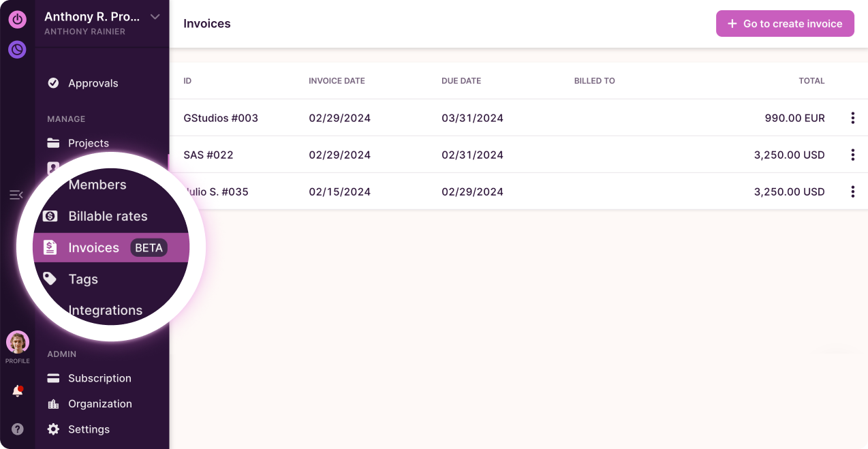Open Settings in the sidebar
The width and height of the screenshot is (868, 449).
coord(89,429)
